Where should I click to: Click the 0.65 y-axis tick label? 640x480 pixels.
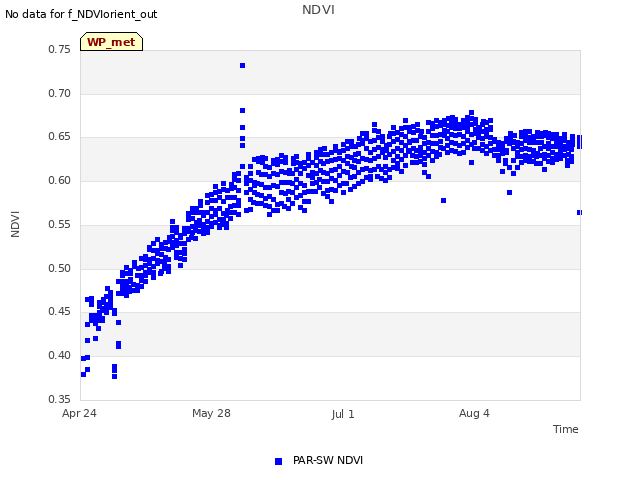pyautogui.click(x=60, y=136)
